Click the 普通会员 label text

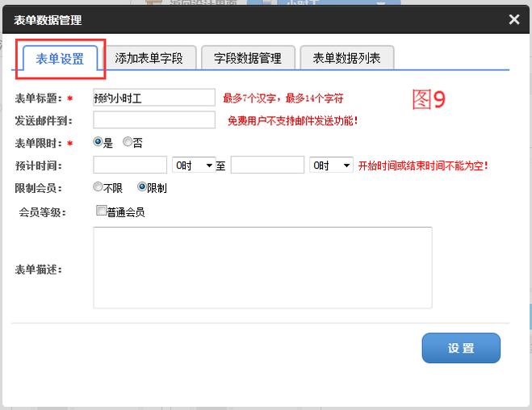126,212
